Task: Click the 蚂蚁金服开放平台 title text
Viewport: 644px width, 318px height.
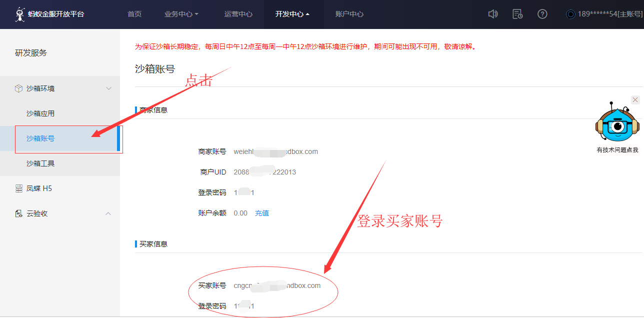Action: (x=56, y=14)
